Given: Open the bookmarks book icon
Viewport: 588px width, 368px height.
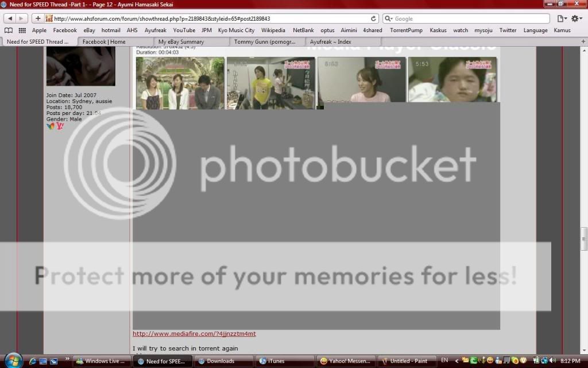Looking at the screenshot, I should (x=9, y=30).
